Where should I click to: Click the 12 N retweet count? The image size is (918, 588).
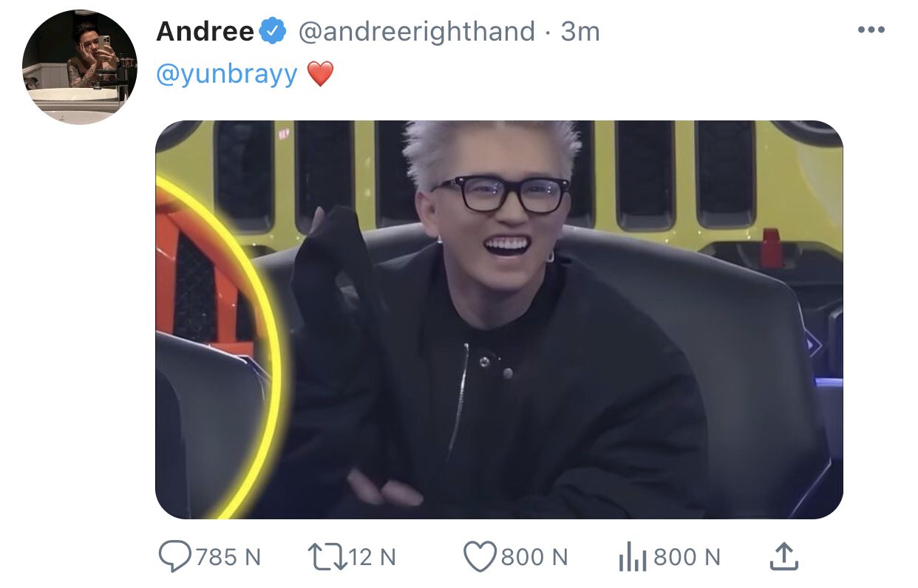pyautogui.click(x=372, y=557)
